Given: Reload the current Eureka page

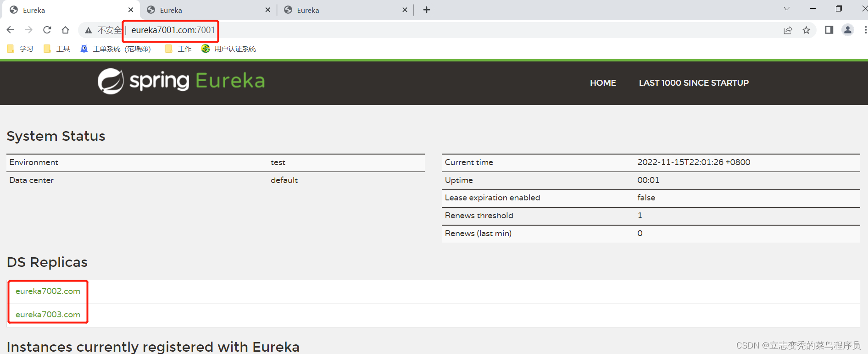Looking at the screenshot, I should pyautogui.click(x=47, y=30).
